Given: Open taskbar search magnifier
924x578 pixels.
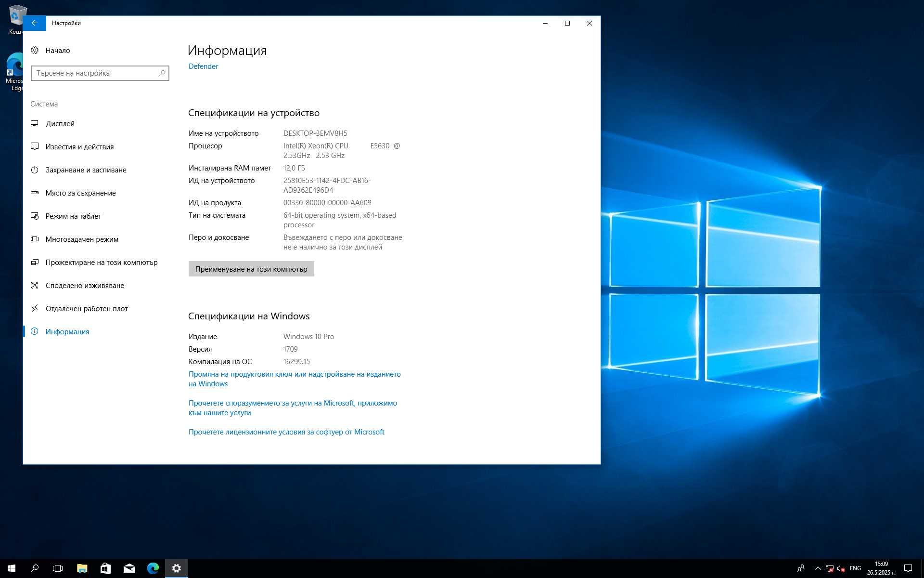Looking at the screenshot, I should point(35,568).
